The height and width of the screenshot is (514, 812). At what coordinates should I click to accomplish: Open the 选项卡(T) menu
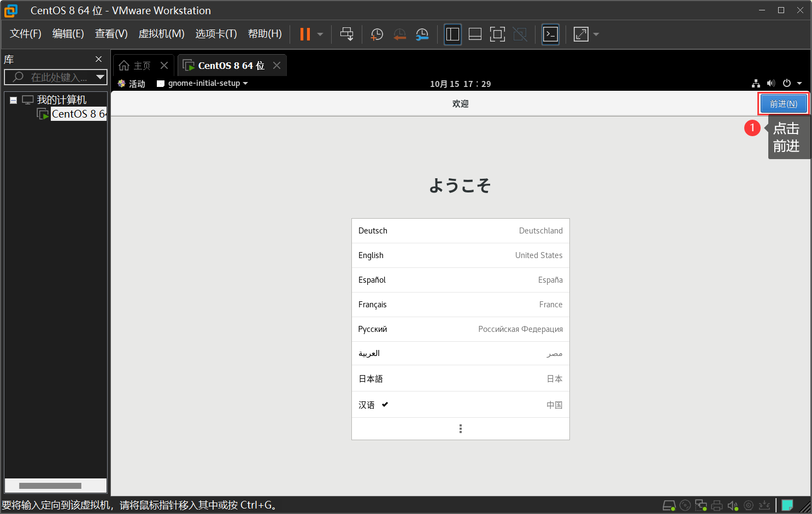coord(216,34)
